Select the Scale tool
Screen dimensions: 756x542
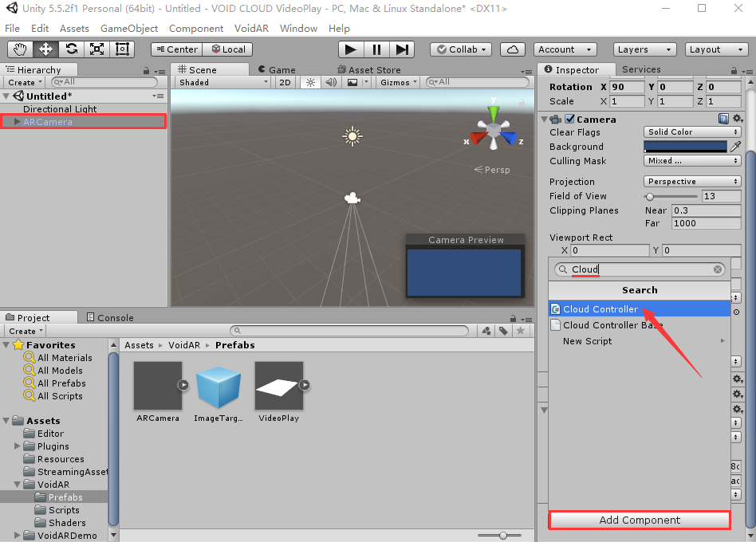[x=97, y=49]
